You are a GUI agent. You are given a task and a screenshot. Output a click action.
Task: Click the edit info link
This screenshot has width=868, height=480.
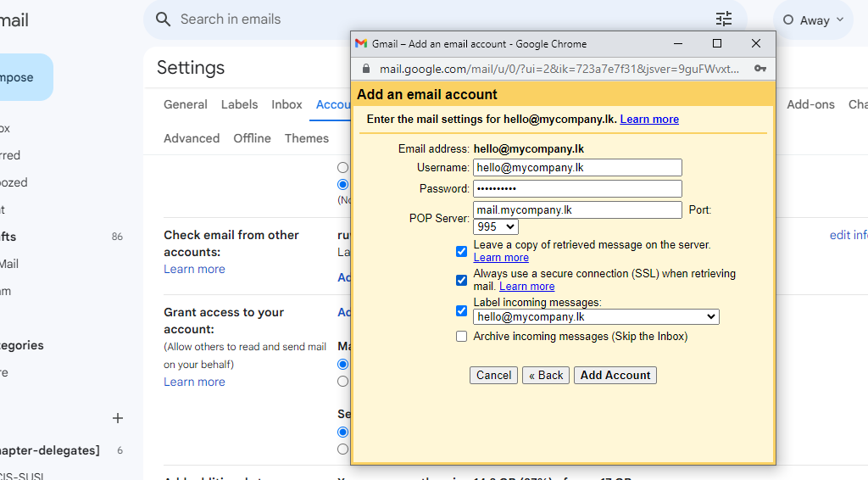coord(849,235)
